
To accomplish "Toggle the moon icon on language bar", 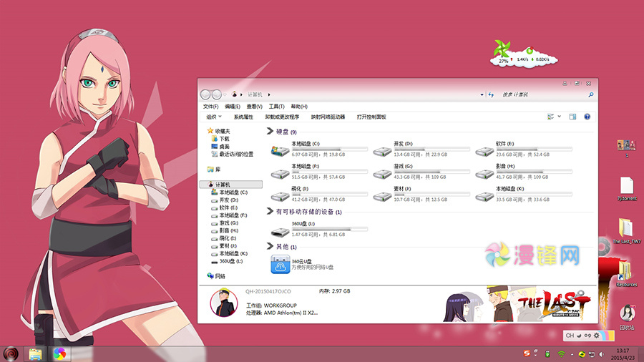I will pos(579,336).
